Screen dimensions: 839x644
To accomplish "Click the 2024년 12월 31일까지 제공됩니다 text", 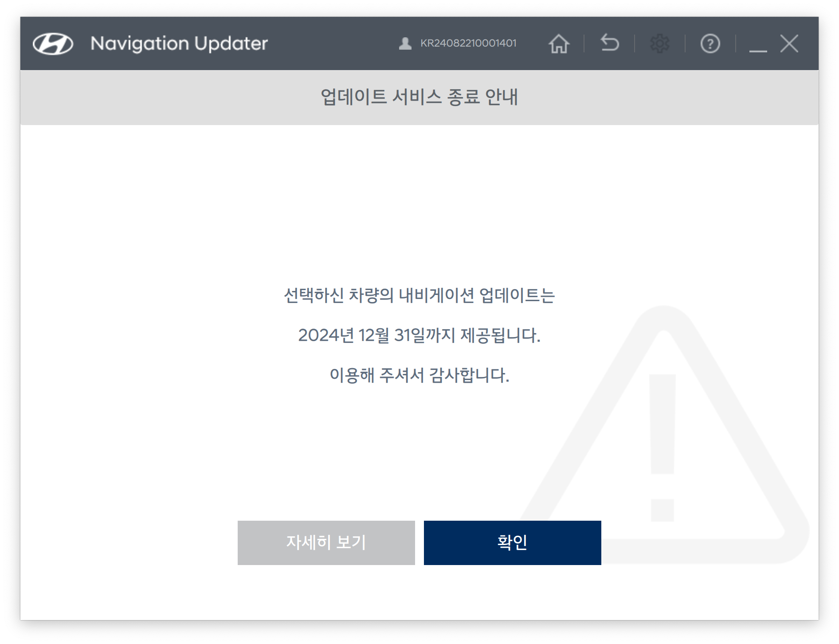I will 419,335.
